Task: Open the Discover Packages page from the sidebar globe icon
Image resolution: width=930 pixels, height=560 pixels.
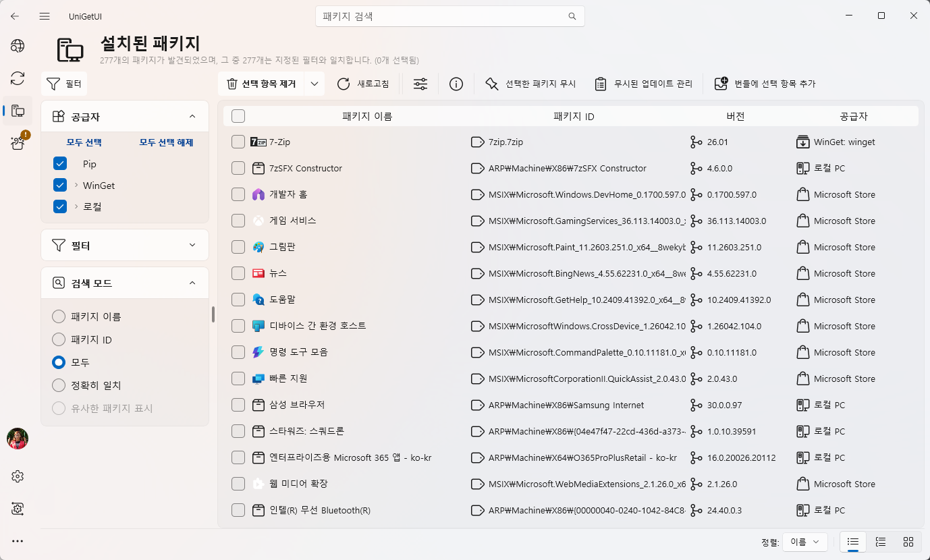Action: coord(18,46)
